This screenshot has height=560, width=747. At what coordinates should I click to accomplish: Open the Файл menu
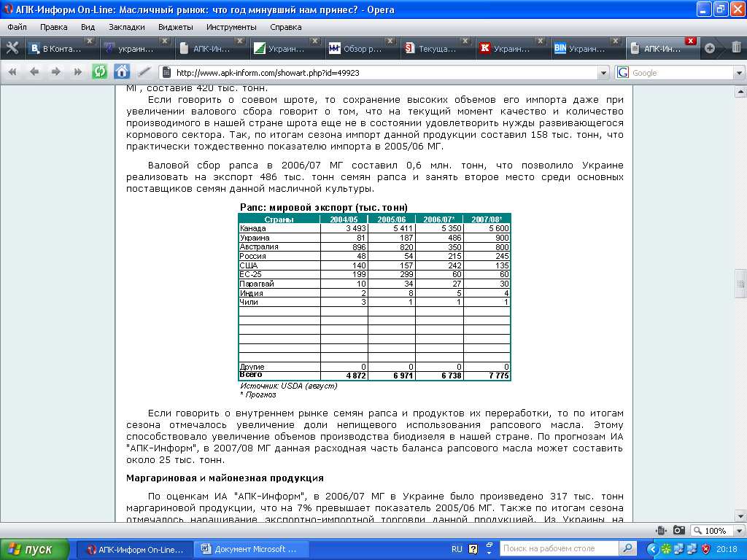tap(18, 27)
